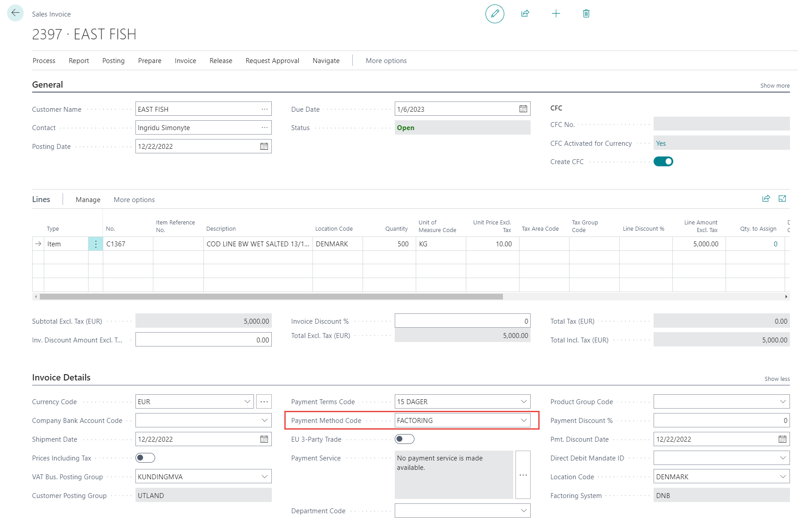Open the Payment Method Code dropdown
Screen dimensions: 798x532
click(x=524, y=421)
